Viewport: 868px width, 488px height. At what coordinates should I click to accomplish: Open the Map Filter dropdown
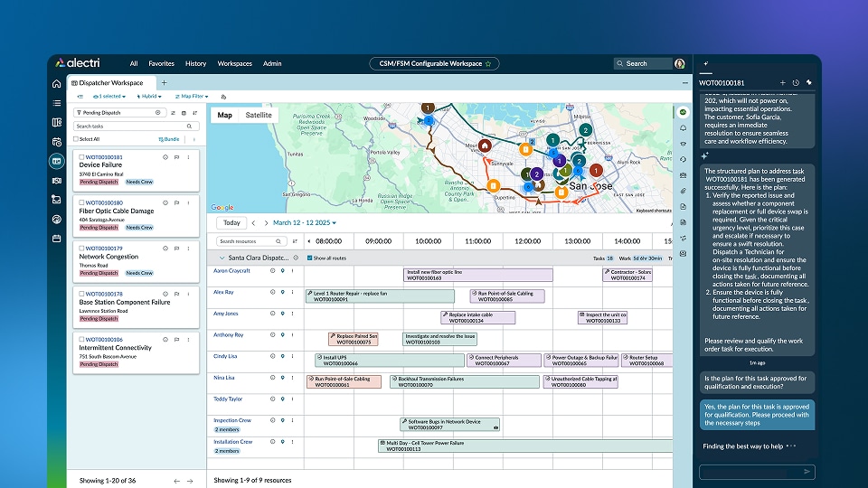(192, 97)
